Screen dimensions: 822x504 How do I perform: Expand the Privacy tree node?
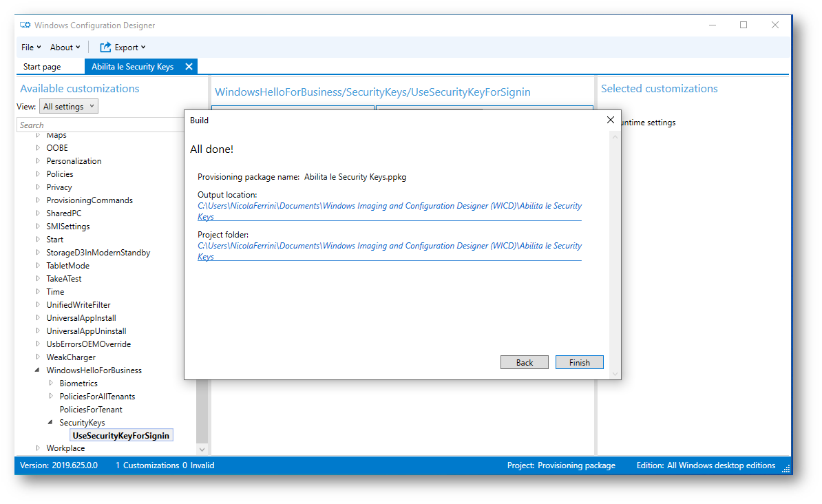(x=38, y=187)
